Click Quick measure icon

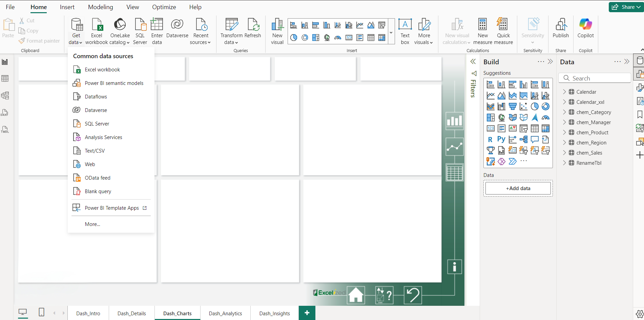tap(502, 25)
